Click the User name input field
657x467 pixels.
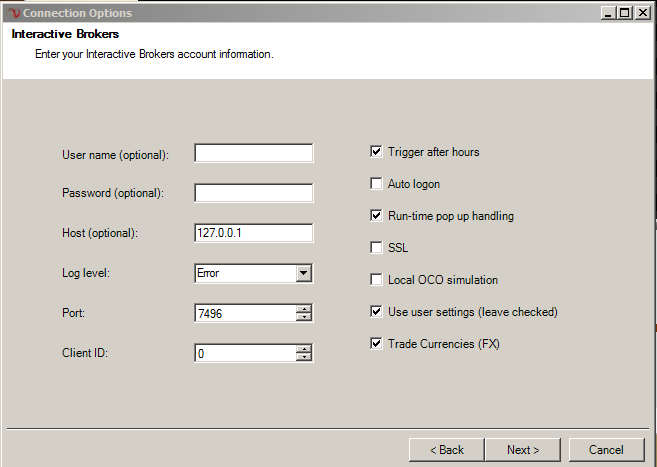[x=253, y=153]
